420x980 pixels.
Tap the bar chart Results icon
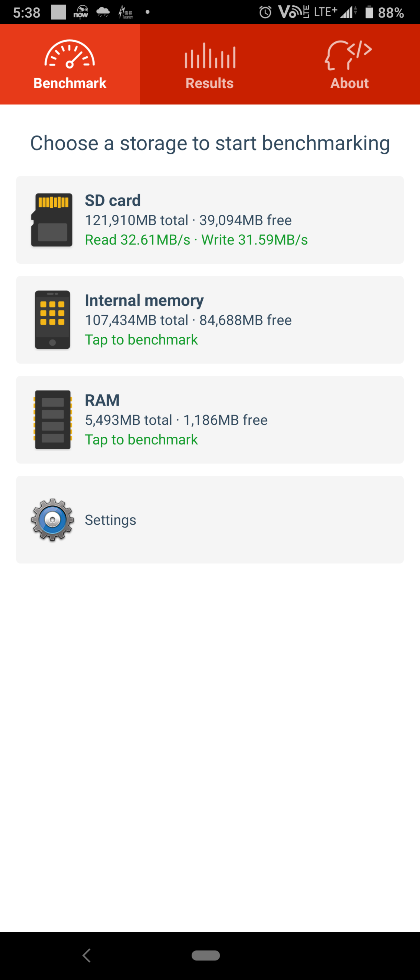point(210,56)
